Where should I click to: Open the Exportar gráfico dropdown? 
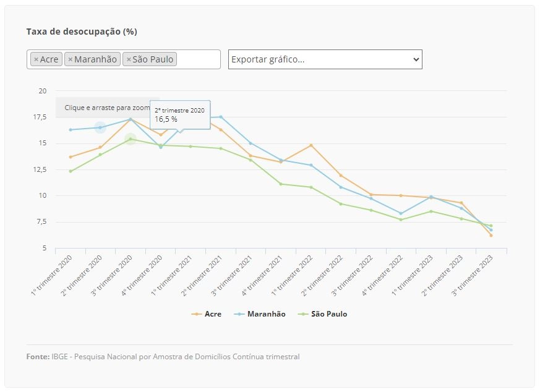tap(325, 59)
